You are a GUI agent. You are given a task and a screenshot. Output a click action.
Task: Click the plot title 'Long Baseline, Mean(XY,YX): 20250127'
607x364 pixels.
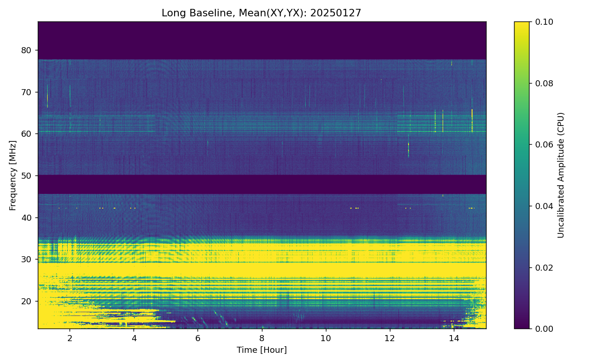(261, 13)
